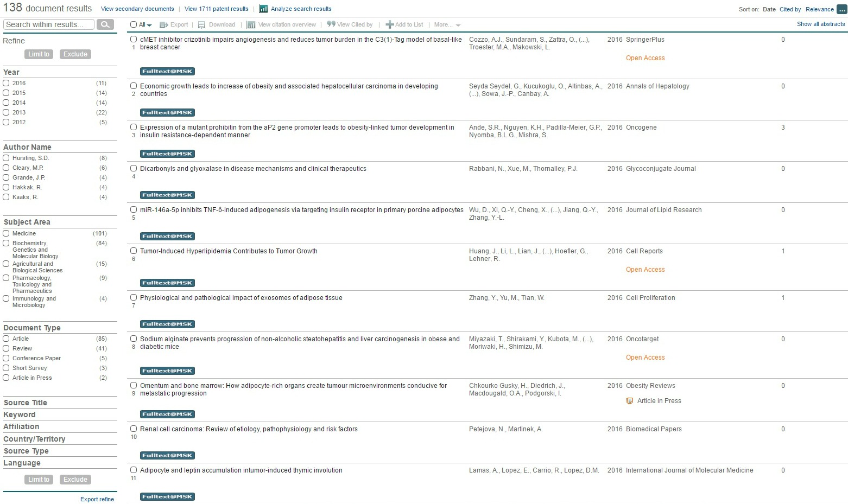Select author Hursting, S.D. checkbox
Image resolution: width=848 pixels, height=504 pixels.
pyautogui.click(x=6, y=158)
